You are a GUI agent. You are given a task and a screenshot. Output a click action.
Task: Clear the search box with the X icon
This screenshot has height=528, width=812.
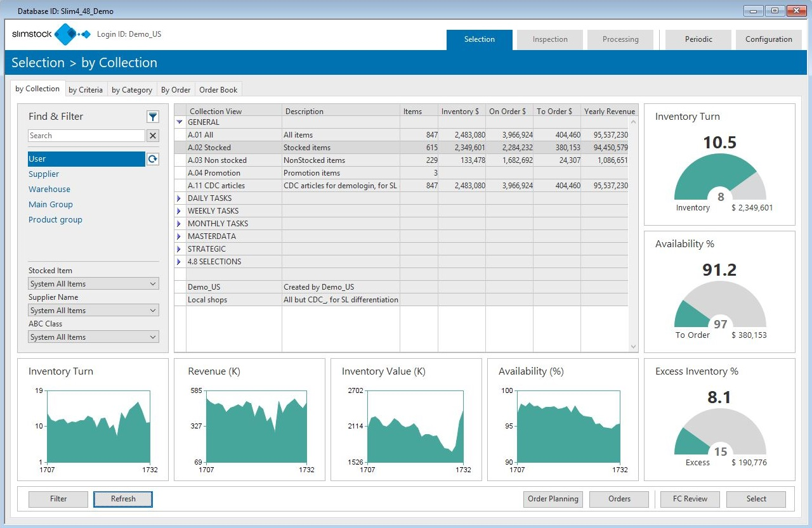coord(152,136)
